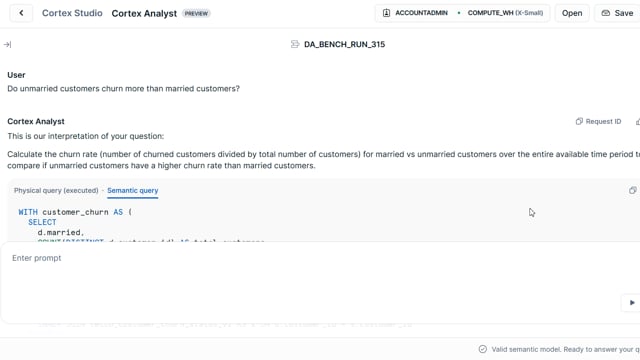This screenshot has height=360, width=640.
Task: Select the Semantic query tab
Action: pyautogui.click(x=133, y=190)
